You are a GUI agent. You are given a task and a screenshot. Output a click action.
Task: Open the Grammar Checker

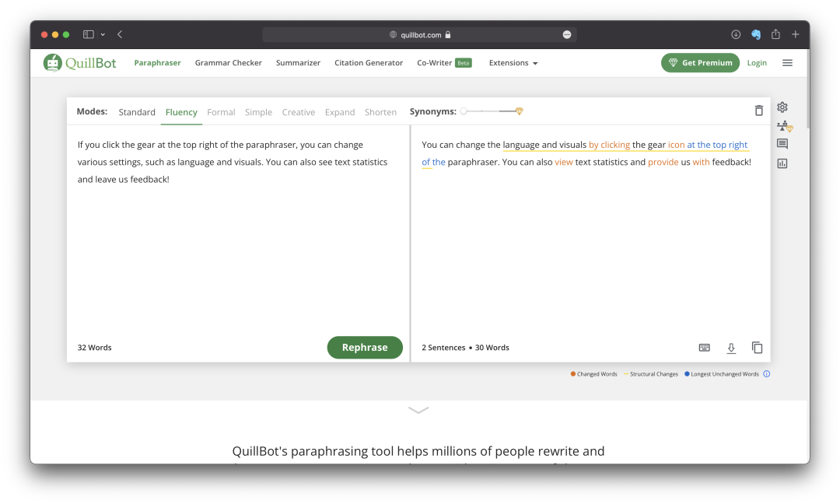point(228,63)
